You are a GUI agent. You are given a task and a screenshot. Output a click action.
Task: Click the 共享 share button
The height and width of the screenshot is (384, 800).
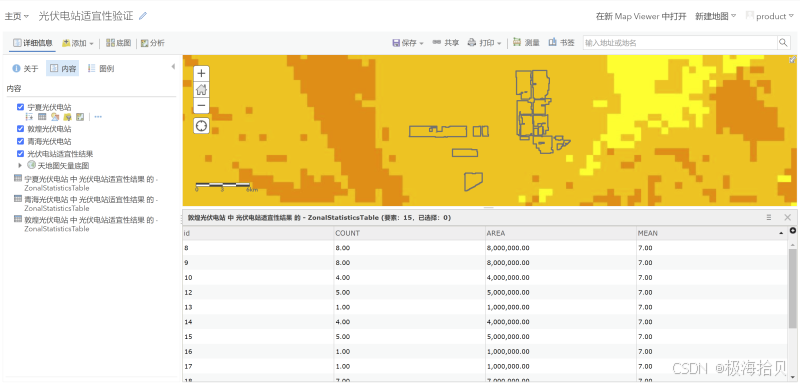pos(445,43)
